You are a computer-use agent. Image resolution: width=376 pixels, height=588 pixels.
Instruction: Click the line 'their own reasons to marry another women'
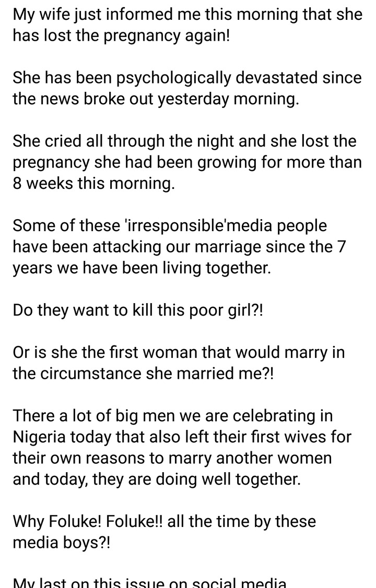click(x=172, y=458)
